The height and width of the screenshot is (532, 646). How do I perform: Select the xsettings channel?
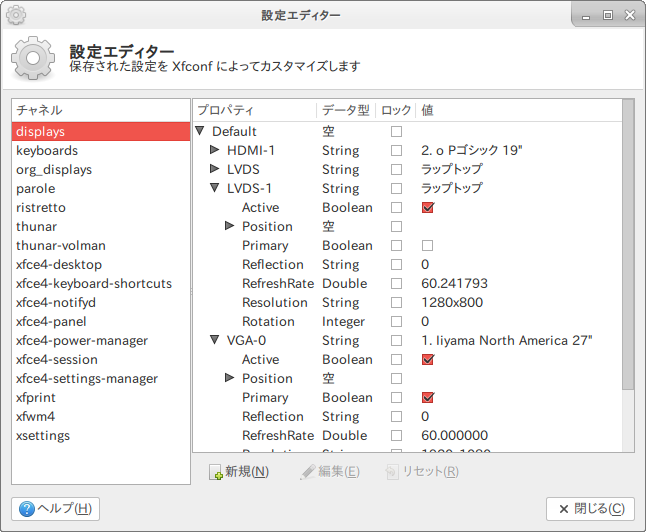(101, 436)
